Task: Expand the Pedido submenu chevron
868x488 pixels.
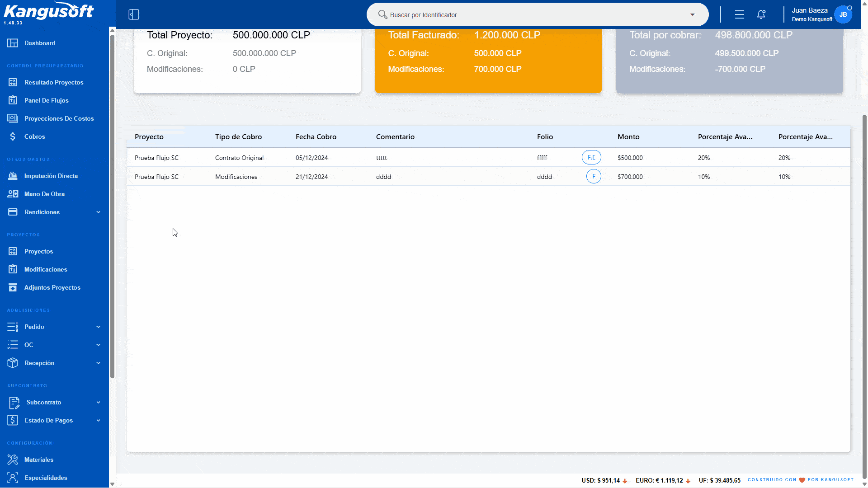Action: [x=98, y=327]
